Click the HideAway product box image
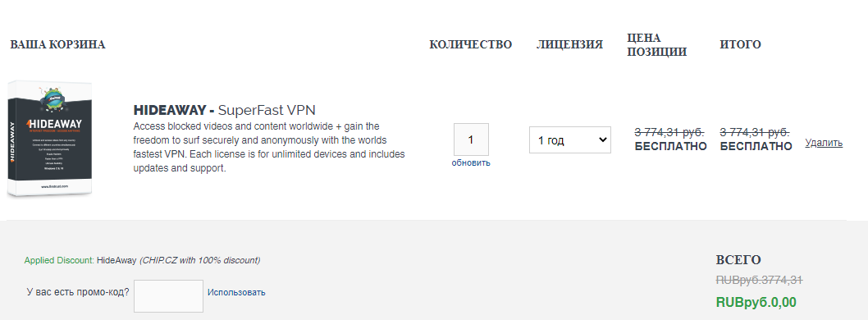 49,139
